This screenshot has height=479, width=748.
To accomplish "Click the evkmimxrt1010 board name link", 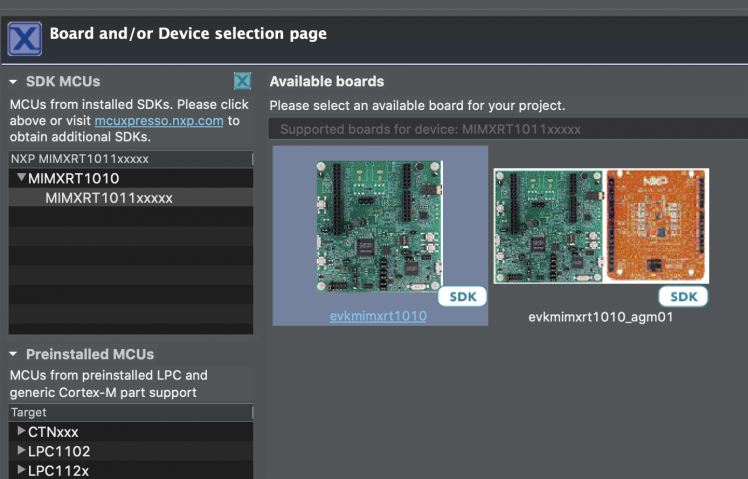I will tap(378, 316).
